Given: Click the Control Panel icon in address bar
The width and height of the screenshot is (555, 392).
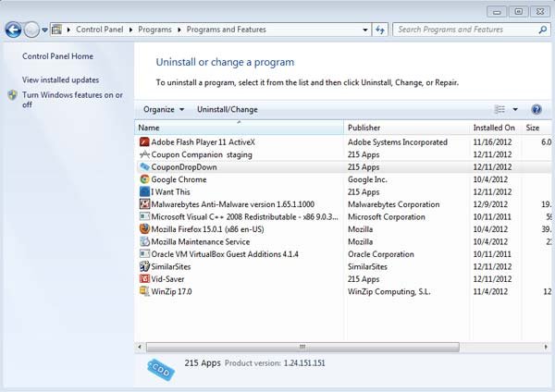Looking at the screenshot, I should coord(56,30).
